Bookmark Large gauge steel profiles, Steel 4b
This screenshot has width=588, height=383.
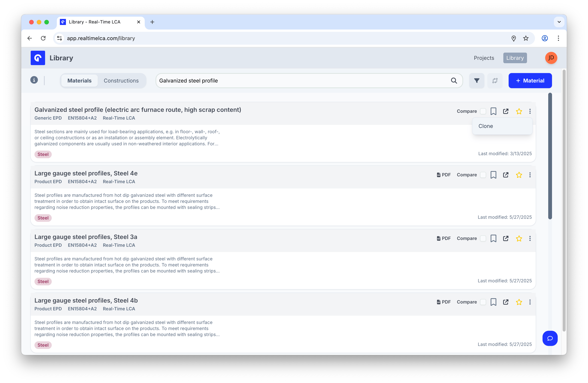493,302
